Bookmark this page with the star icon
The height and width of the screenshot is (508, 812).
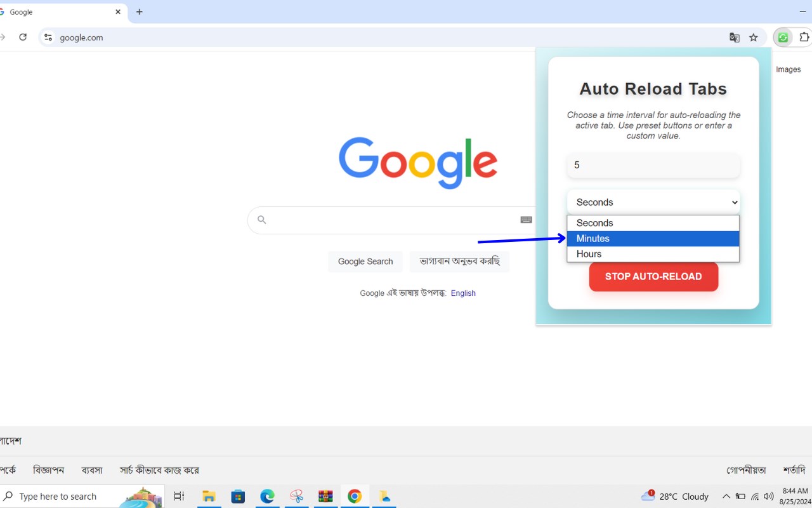pos(754,37)
